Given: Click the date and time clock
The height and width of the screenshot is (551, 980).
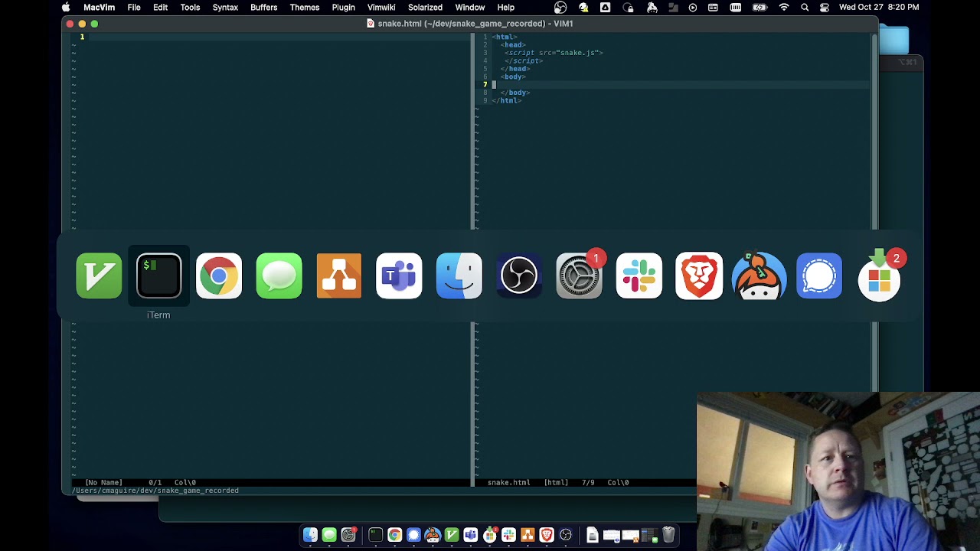Looking at the screenshot, I should pos(879,8).
